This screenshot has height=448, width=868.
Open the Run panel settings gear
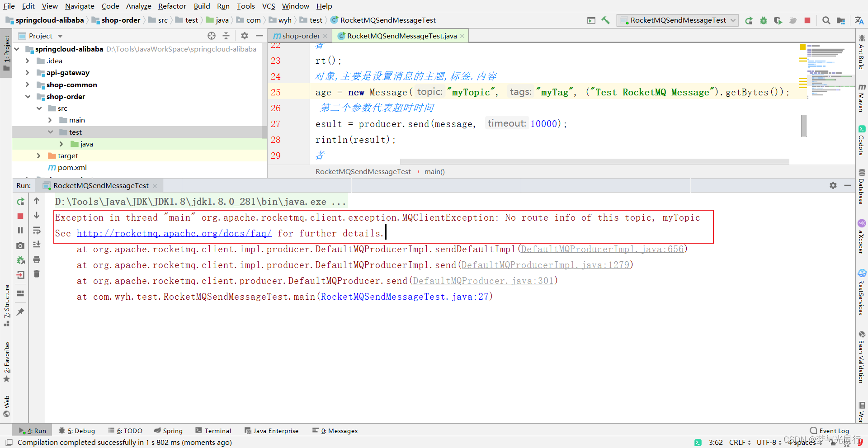[x=833, y=185]
